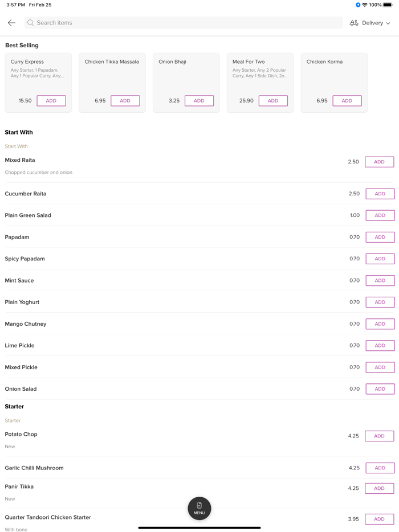Screen dimensions: 399x532
Task: Tap the location services status icon
Action: 358,5
